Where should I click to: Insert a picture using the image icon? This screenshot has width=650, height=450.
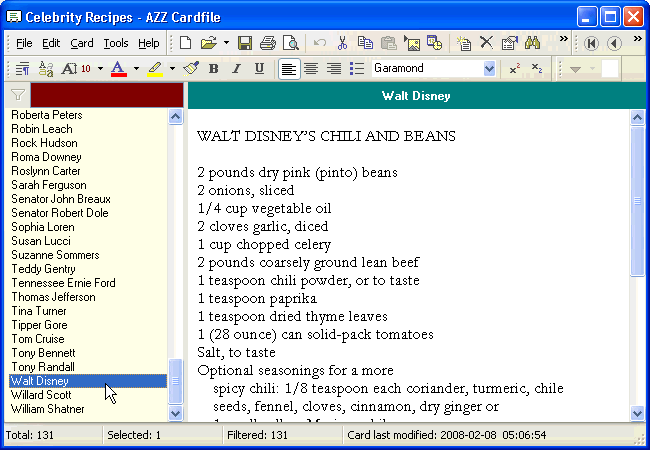coord(412,43)
